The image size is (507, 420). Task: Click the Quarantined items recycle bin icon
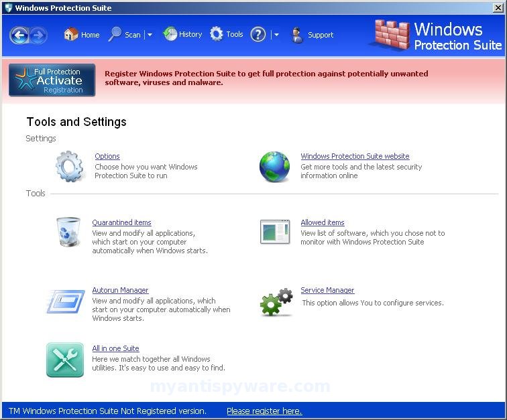[68, 232]
